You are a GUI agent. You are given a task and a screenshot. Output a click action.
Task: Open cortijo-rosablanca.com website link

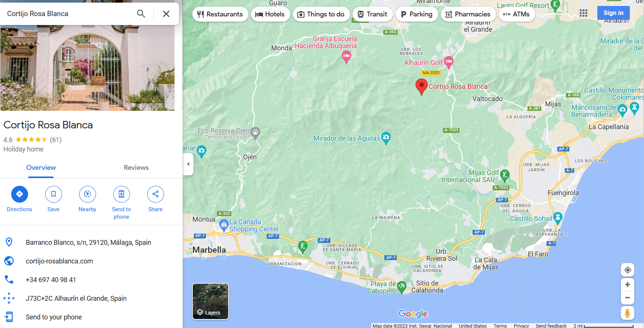click(x=59, y=261)
